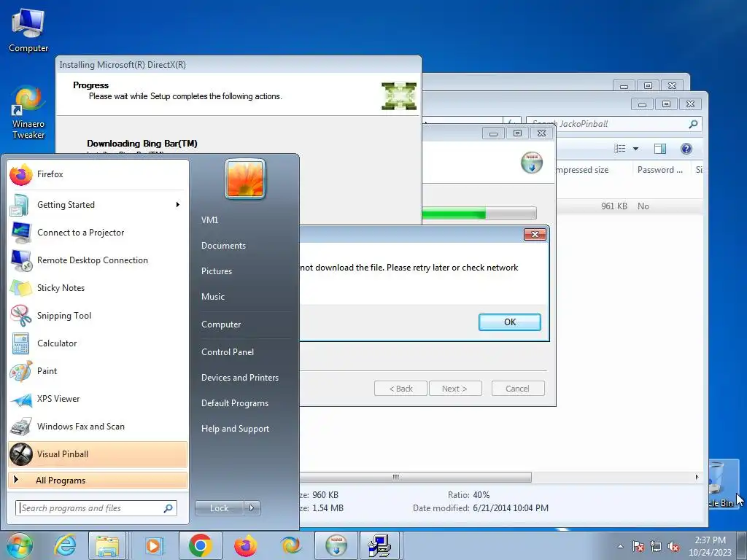
Task: Open Google Chrome from the taskbar
Action: click(200, 545)
